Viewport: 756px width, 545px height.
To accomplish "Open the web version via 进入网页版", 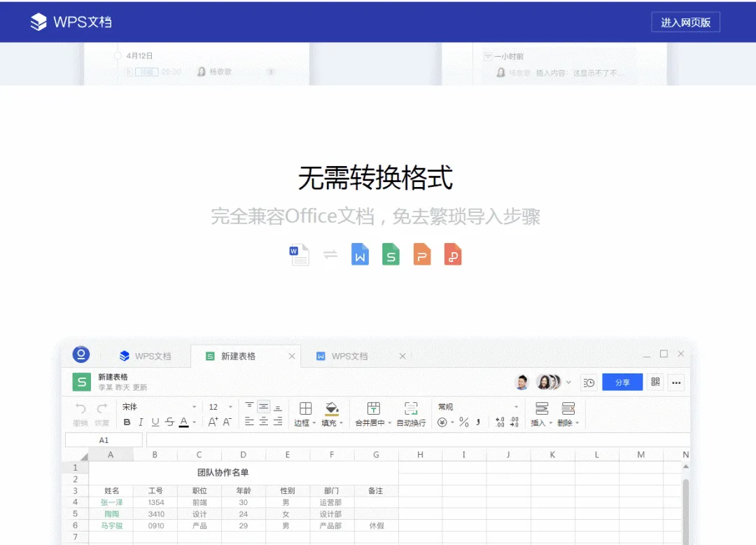I will click(x=685, y=22).
